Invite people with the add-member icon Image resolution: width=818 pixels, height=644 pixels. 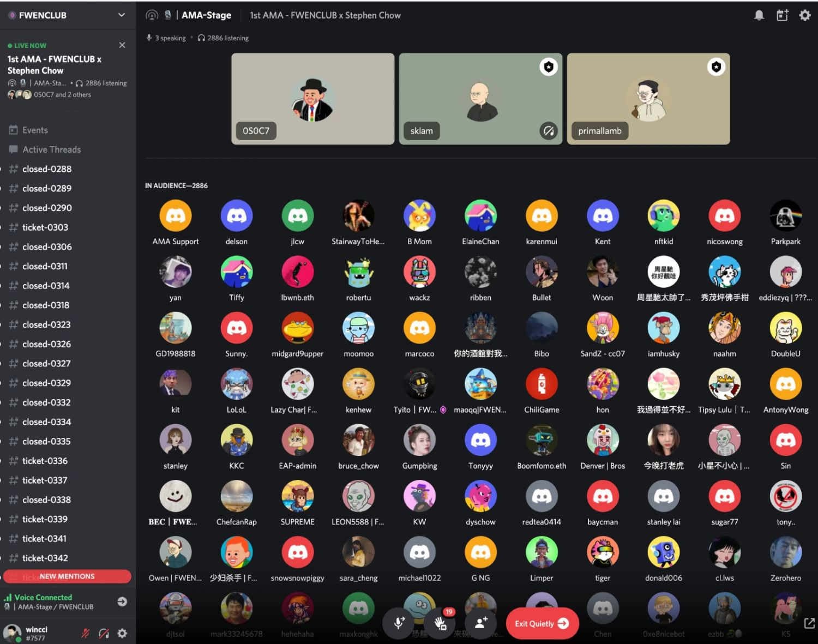[x=481, y=623]
